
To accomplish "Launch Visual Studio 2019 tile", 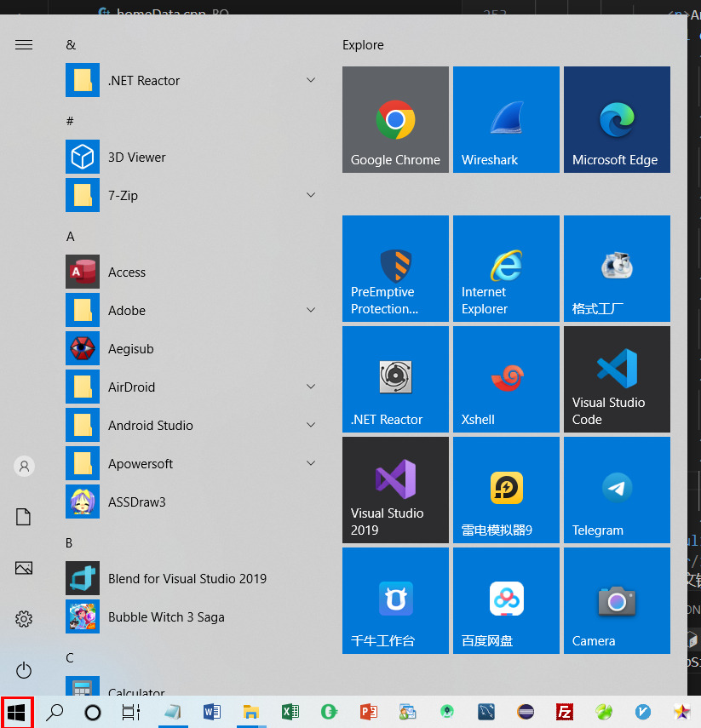I will click(395, 490).
